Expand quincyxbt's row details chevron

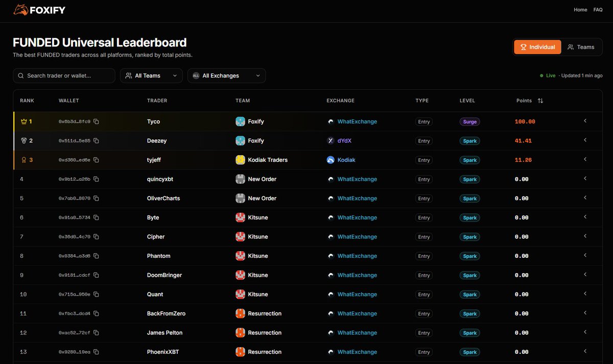(x=585, y=179)
